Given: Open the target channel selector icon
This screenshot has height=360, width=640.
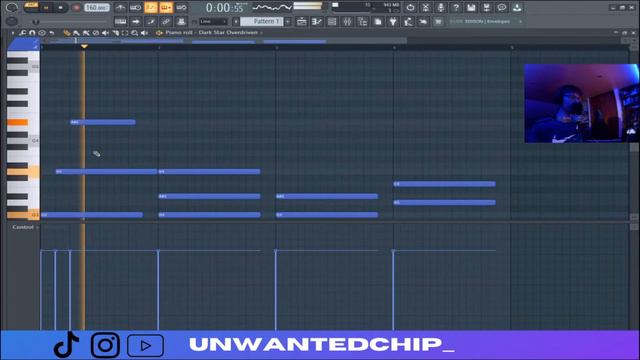Looking at the screenshot, I should [x=159, y=33].
